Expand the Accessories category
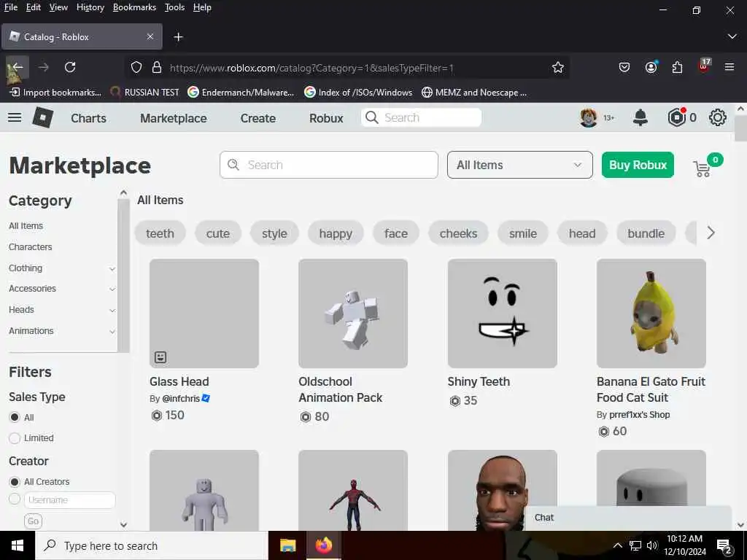The height and width of the screenshot is (560, 747). pyautogui.click(x=112, y=289)
